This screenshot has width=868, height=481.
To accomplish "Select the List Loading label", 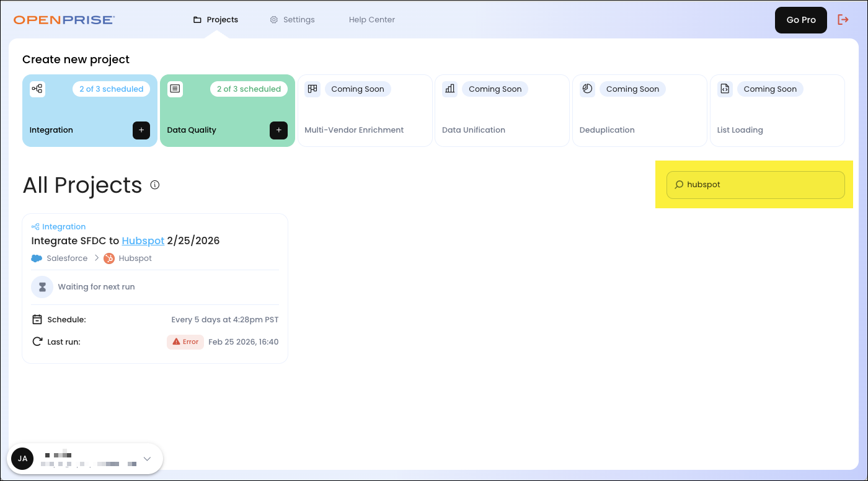I will [x=740, y=130].
